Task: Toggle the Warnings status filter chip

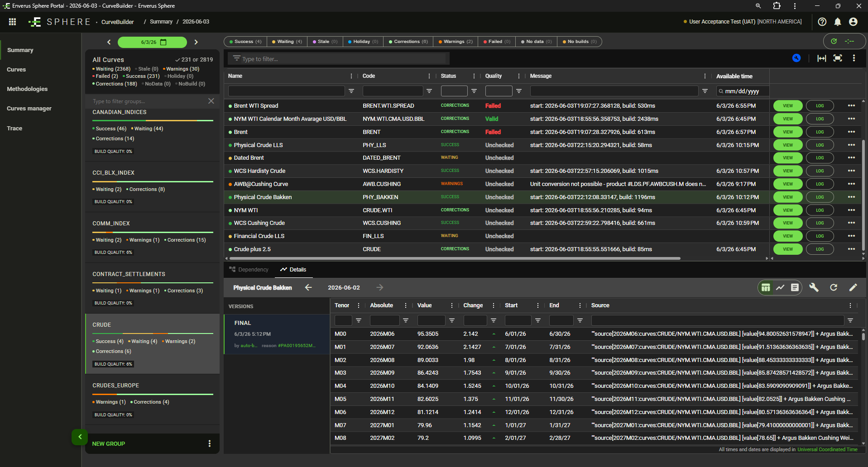Action: [456, 42]
